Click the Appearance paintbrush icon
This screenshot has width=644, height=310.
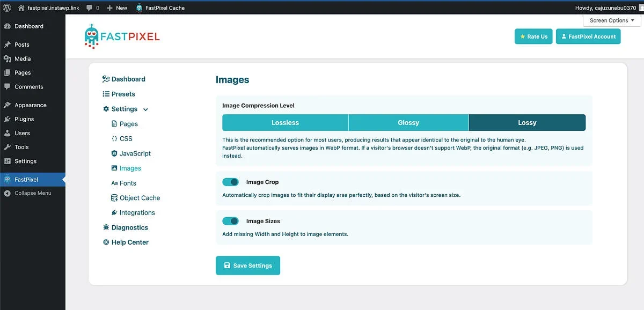(8, 105)
